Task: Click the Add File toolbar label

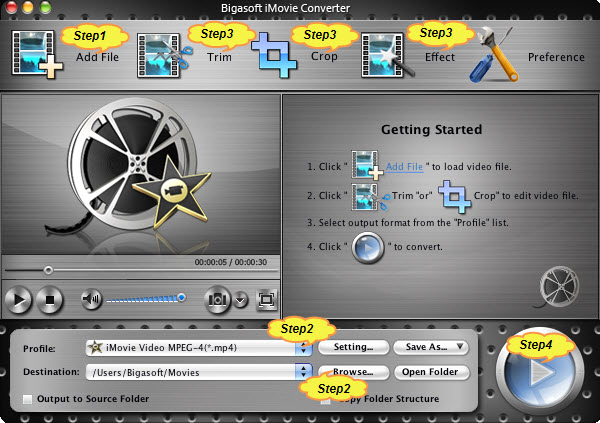Action: pos(97,57)
